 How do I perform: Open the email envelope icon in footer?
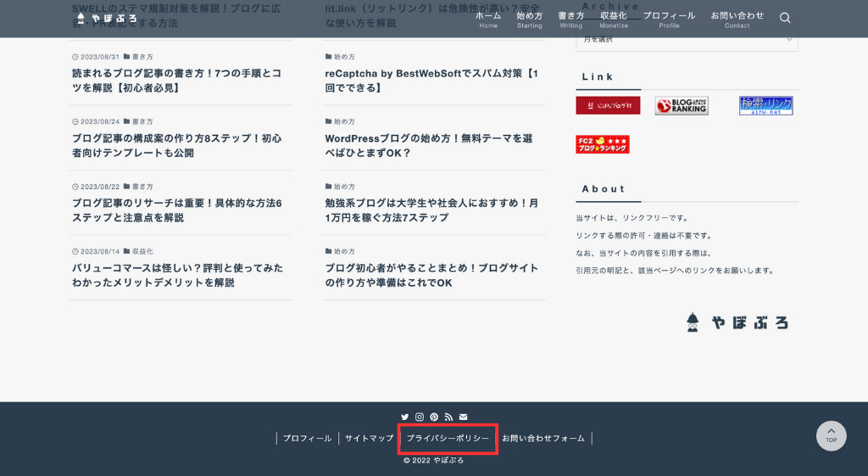464,417
